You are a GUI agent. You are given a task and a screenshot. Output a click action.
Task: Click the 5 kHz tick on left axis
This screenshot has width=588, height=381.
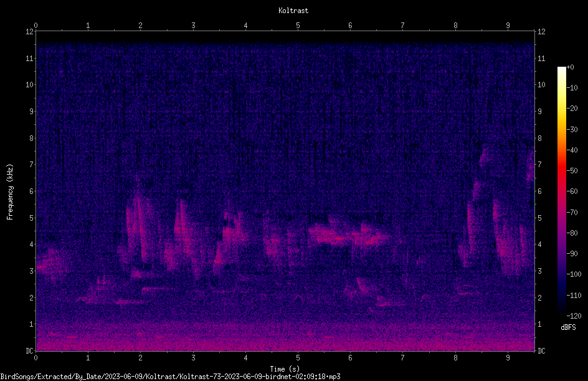click(31, 218)
